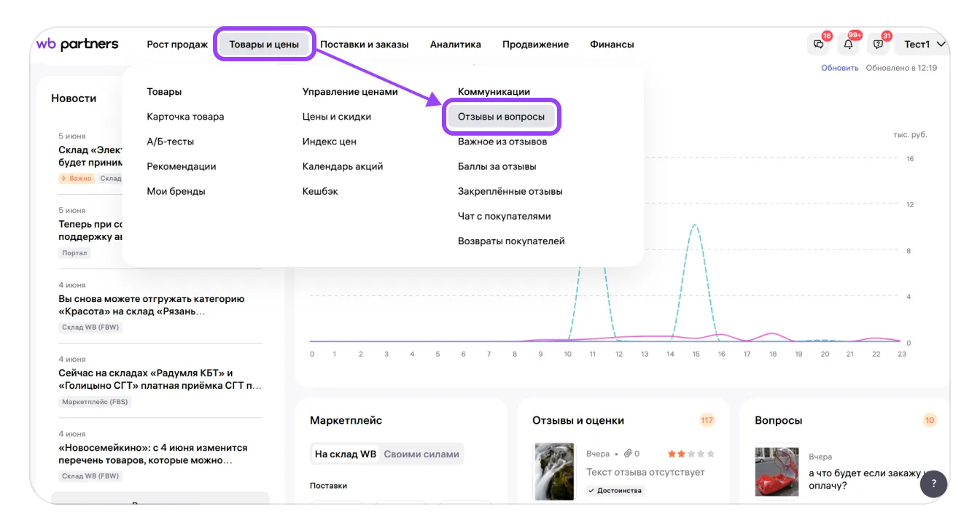Click the paperclip attachment icon in review
Viewport: 980px width, 531px height.
(x=628, y=454)
